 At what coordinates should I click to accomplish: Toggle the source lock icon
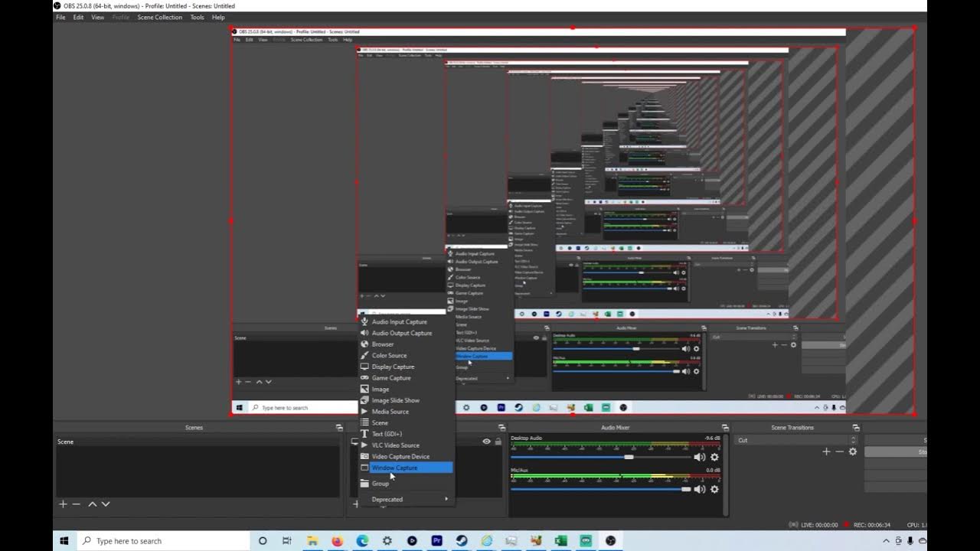(x=498, y=442)
